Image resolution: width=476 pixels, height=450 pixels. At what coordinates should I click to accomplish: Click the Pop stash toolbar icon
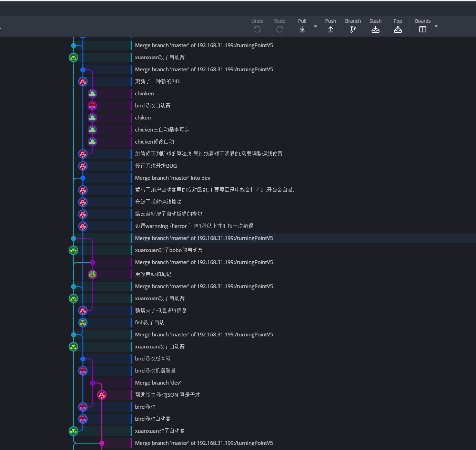coord(398,29)
